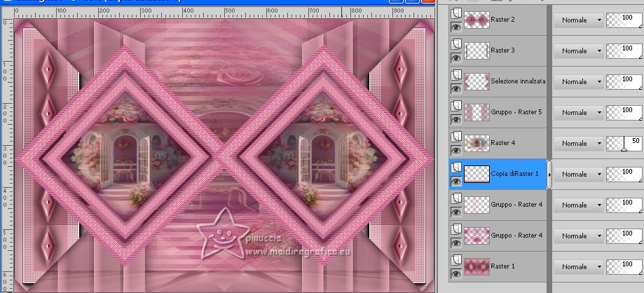
Task: Toggle the eye icon of Raster 1
Action: pyautogui.click(x=456, y=273)
